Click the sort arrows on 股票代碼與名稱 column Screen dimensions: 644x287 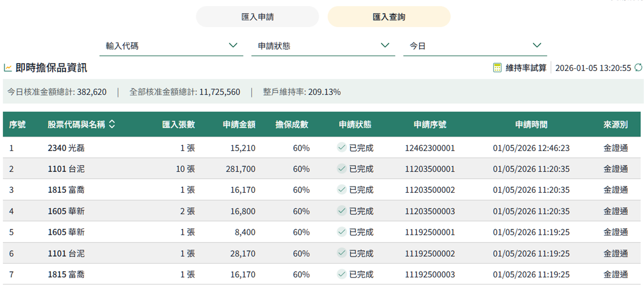pos(112,124)
